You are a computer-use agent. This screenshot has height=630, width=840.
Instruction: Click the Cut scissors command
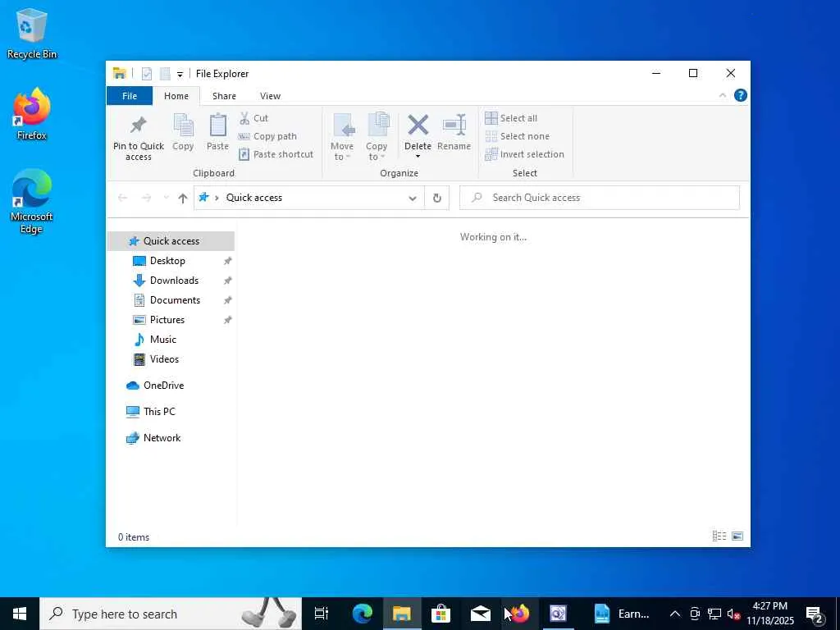click(254, 118)
